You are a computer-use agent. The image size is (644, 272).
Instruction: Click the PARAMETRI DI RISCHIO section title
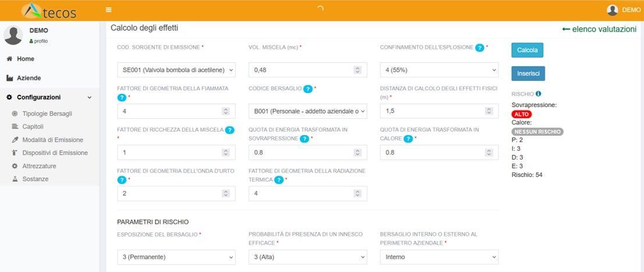[153, 222]
